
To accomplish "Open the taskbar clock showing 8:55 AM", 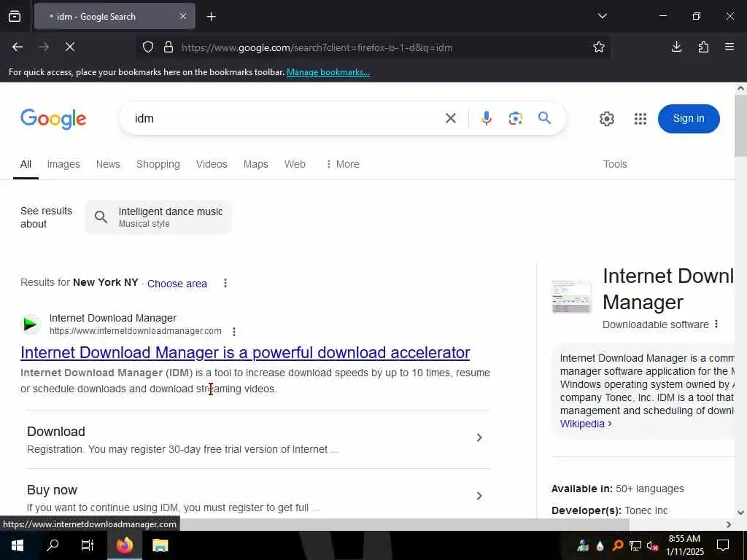I will click(x=684, y=545).
